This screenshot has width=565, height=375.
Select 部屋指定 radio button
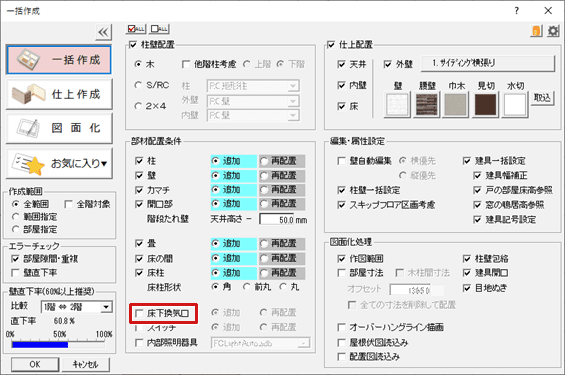(15, 229)
